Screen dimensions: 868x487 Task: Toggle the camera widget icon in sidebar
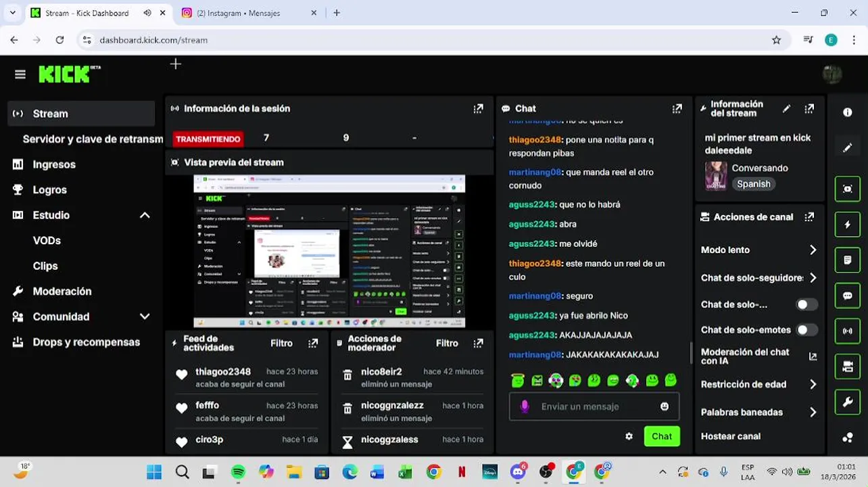pyautogui.click(x=848, y=367)
